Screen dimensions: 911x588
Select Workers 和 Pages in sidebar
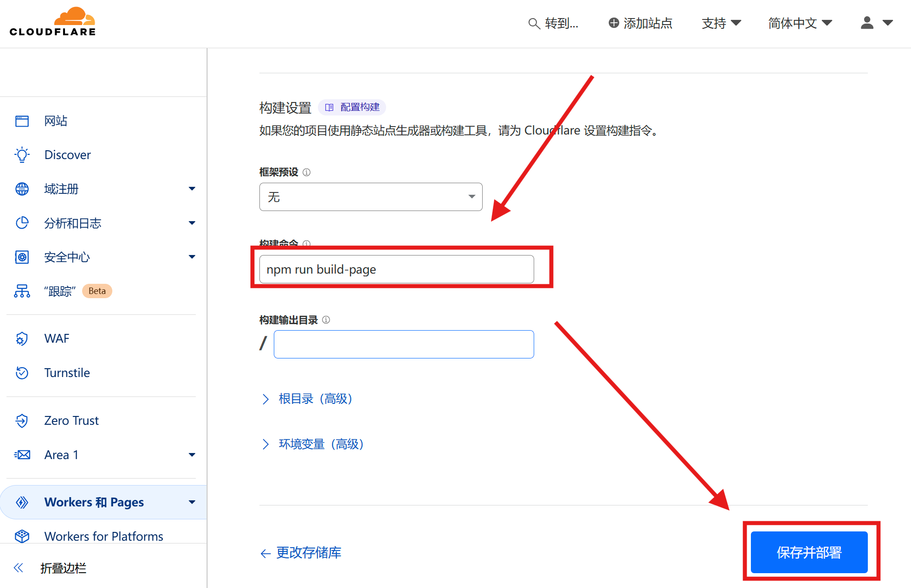[x=94, y=502]
